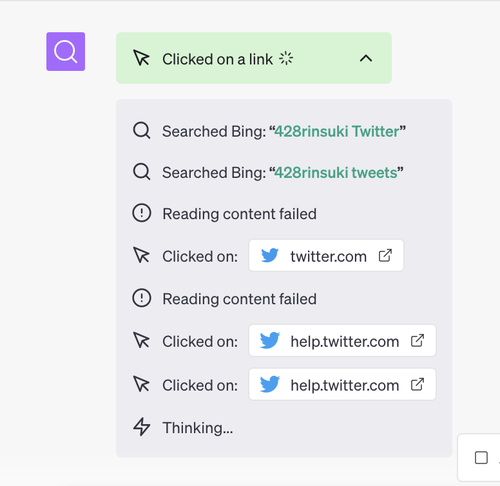Viewport: 500px width, 486px height.
Task: Open the '428rinsuki Twitter' Bing search link
Action: coord(337,131)
